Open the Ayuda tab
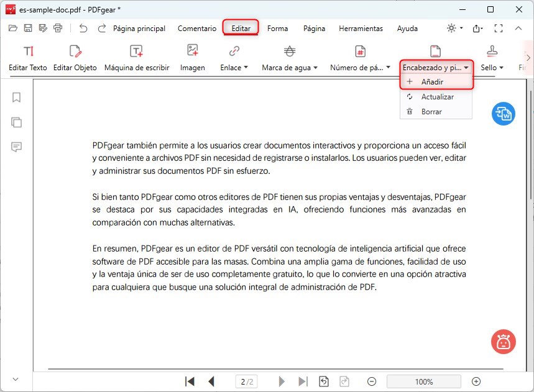 407,29
